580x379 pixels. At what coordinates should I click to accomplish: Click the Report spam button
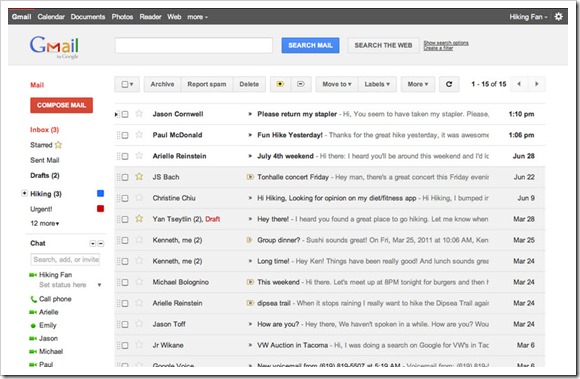click(206, 84)
